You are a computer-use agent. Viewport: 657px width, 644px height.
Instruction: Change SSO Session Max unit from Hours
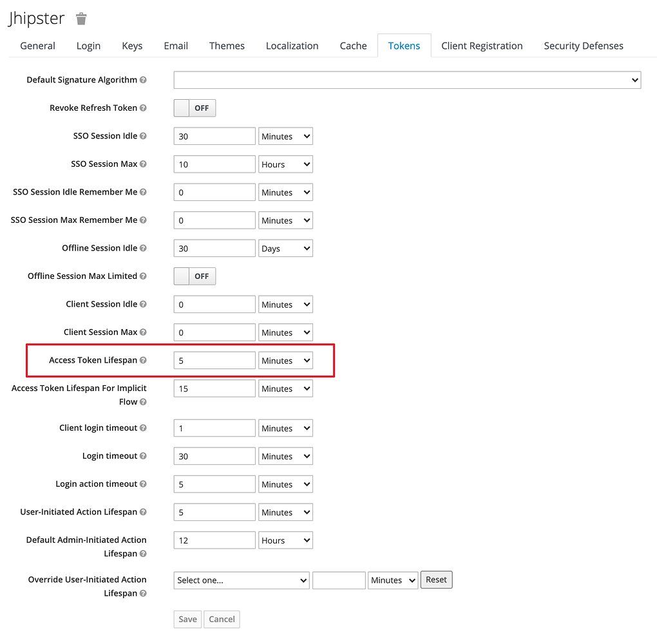tap(285, 164)
